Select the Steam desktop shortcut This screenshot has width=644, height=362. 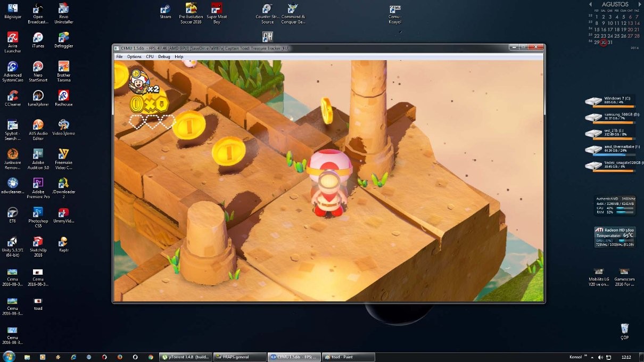pyautogui.click(x=166, y=11)
